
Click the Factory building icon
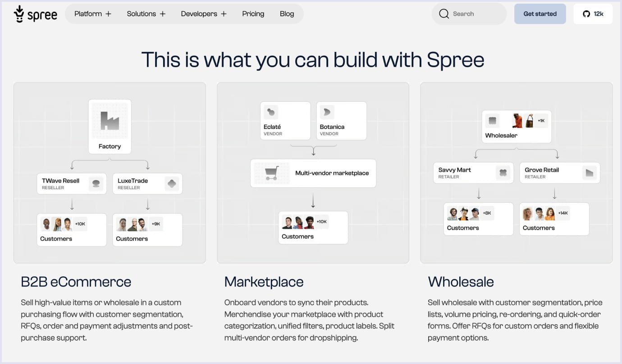110,121
